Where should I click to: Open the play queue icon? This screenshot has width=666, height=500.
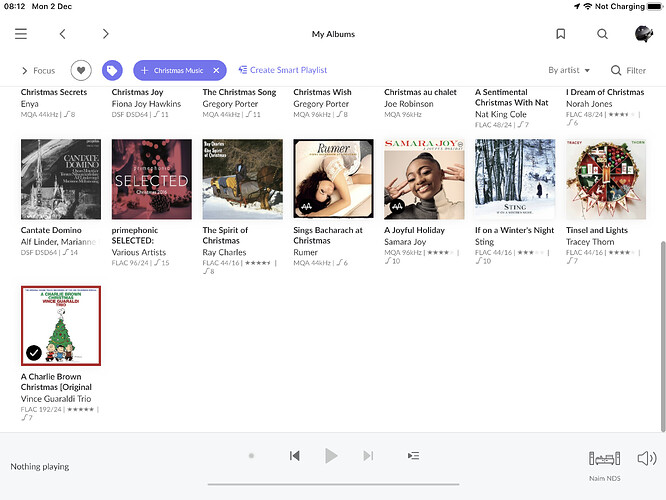[413, 456]
